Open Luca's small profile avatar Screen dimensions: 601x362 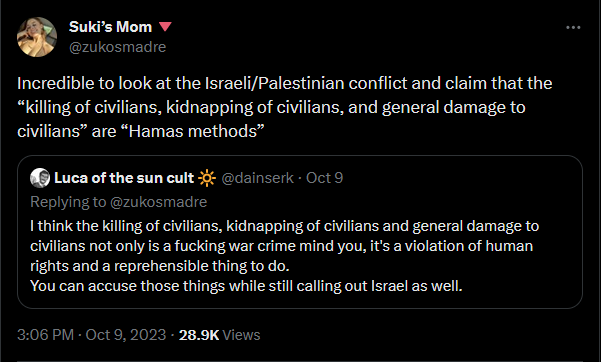click(x=40, y=178)
